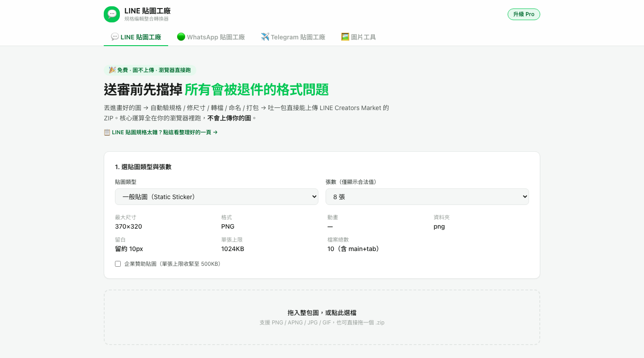Screen dimensions: 644x358
Task: Open the 貼圖類型 dropdown
Action: point(216,197)
